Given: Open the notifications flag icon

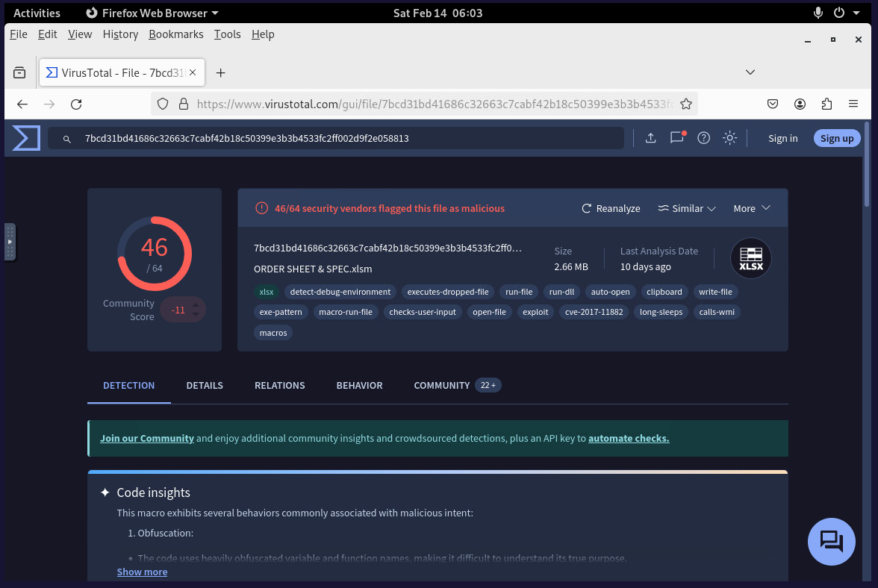Looking at the screenshot, I should point(677,138).
